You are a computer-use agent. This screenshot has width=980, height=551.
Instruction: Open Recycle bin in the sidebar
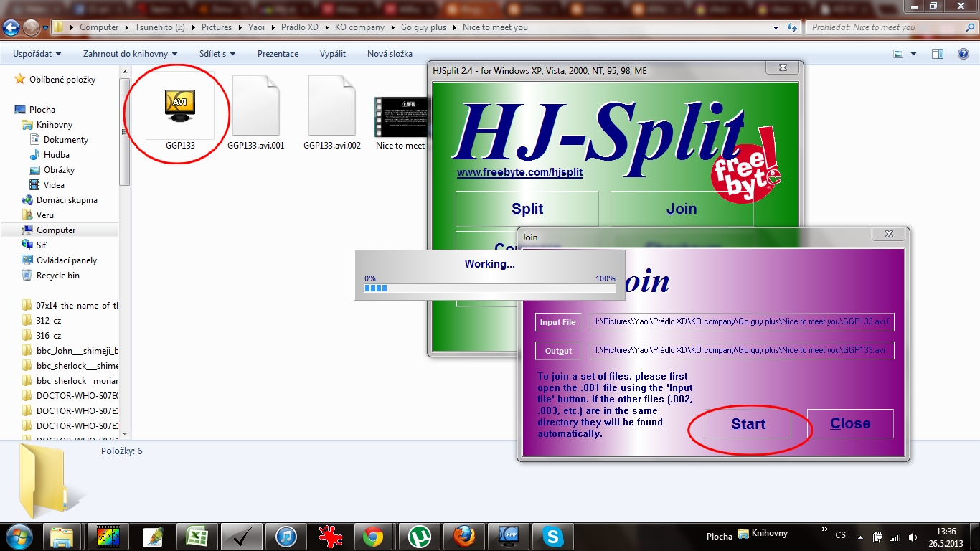[58, 275]
